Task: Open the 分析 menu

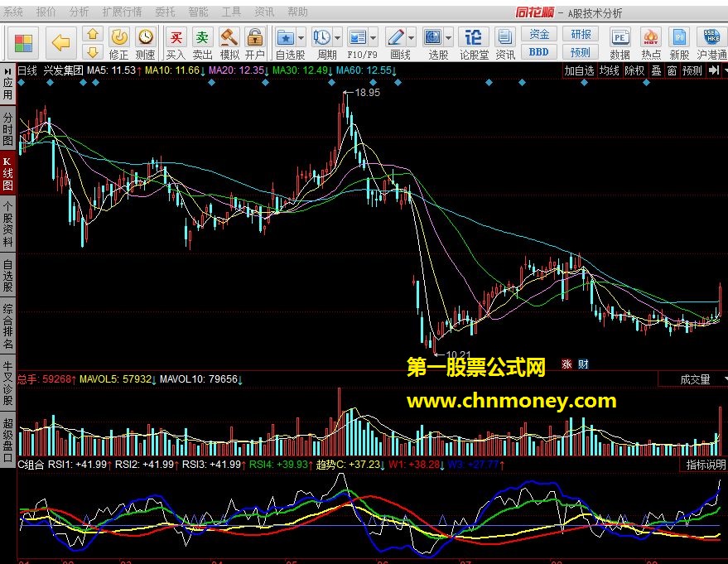Action: click(x=79, y=12)
